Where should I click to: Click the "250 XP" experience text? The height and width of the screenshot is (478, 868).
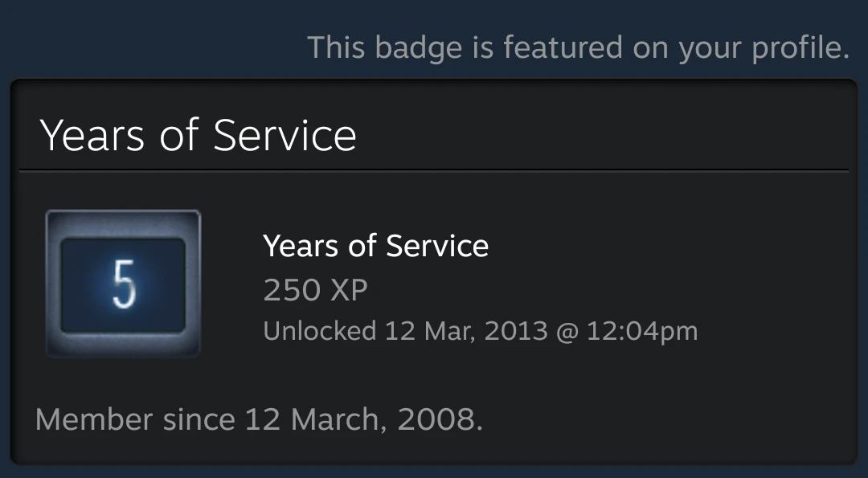click(x=315, y=290)
